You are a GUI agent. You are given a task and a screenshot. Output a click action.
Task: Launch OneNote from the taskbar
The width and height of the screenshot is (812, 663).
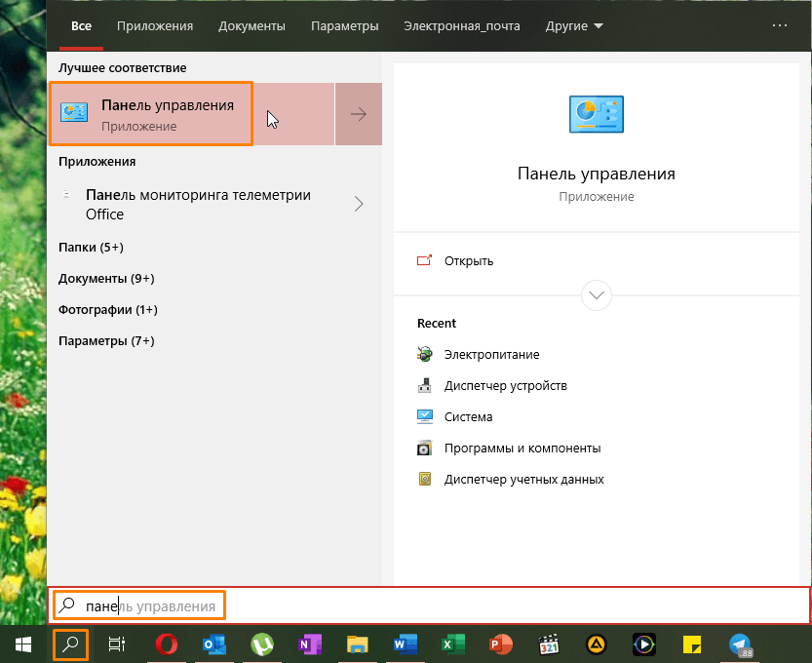(x=309, y=644)
